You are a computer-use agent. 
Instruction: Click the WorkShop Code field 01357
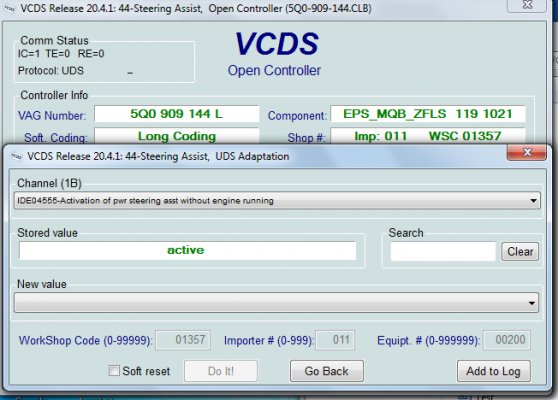183,340
